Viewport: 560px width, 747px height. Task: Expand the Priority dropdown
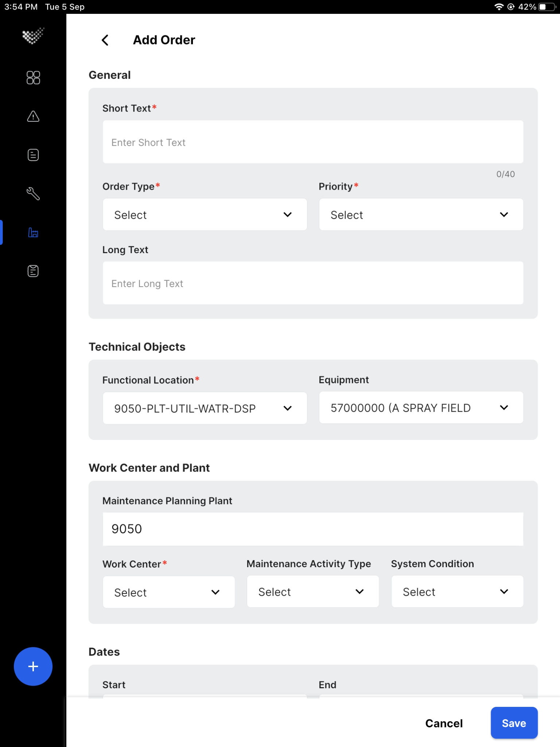click(x=421, y=214)
